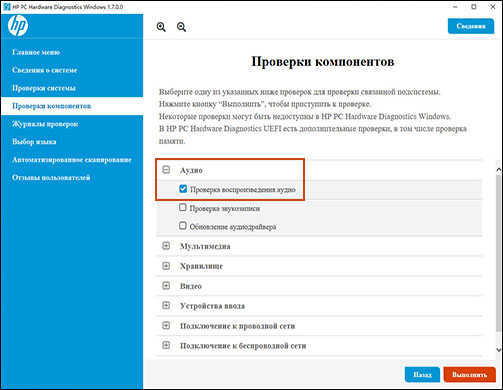Screen dimensions: 503x390
Task: Click the app icon in the title bar
Action: (7, 7)
